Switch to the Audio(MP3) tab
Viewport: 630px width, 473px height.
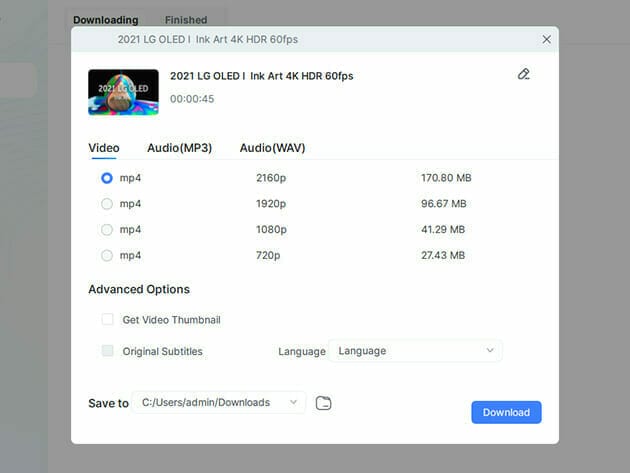click(x=179, y=148)
